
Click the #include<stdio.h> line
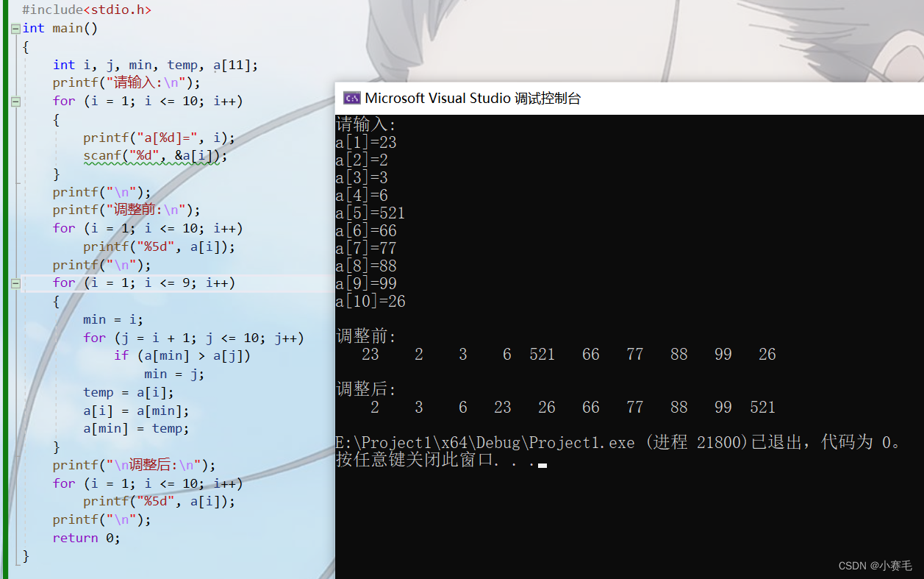[x=87, y=10]
